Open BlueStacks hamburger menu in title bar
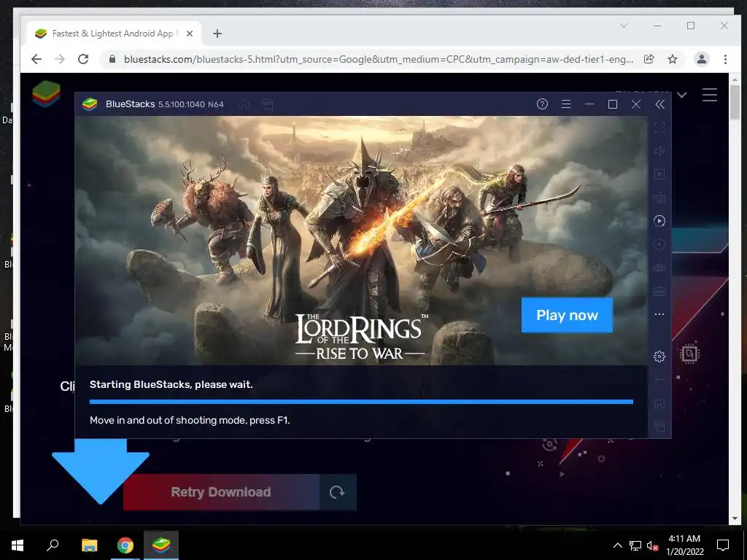747x560 pixels. pos(566,104)
